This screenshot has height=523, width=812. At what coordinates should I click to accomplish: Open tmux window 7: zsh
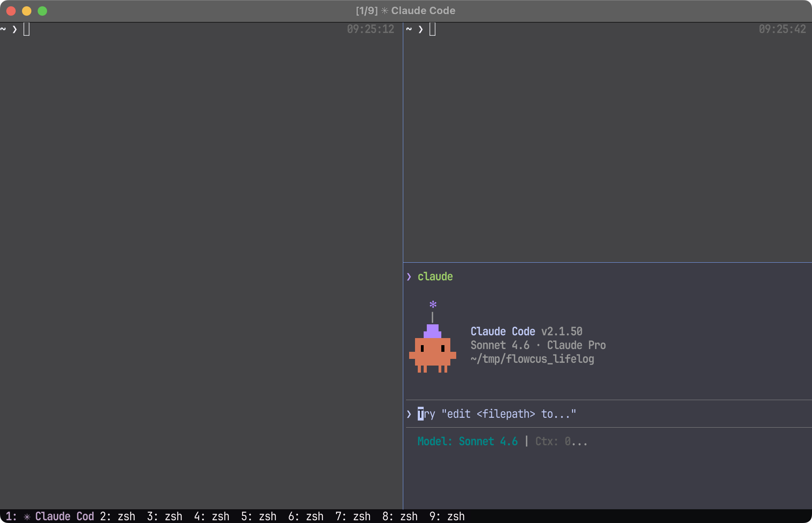pyautogui.click(x=353, y=516)
